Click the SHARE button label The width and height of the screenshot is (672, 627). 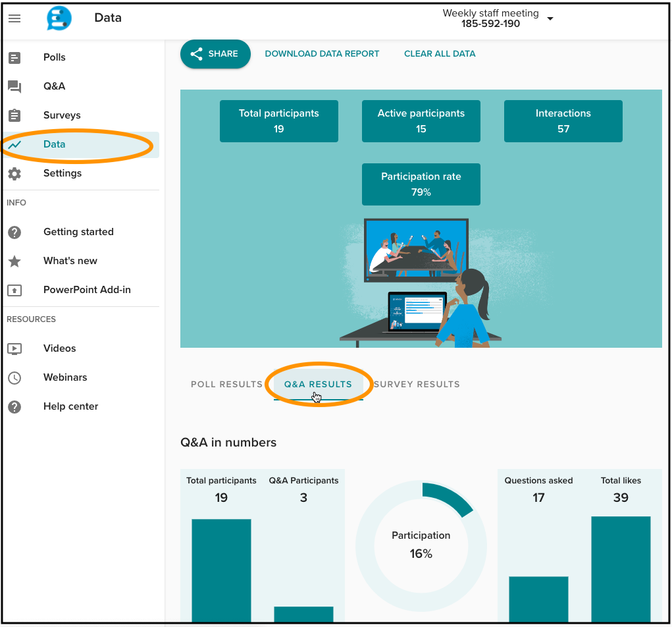[x=223, y=54]
